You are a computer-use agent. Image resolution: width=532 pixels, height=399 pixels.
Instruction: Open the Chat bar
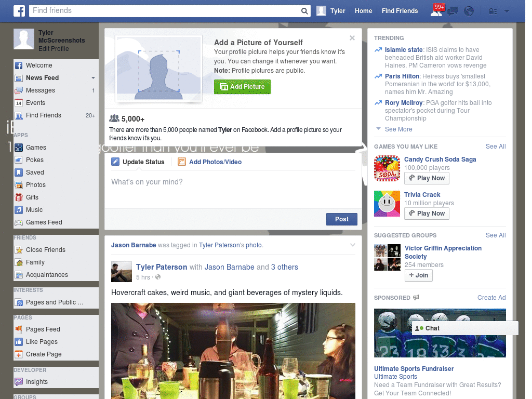(x=465, y=328)
